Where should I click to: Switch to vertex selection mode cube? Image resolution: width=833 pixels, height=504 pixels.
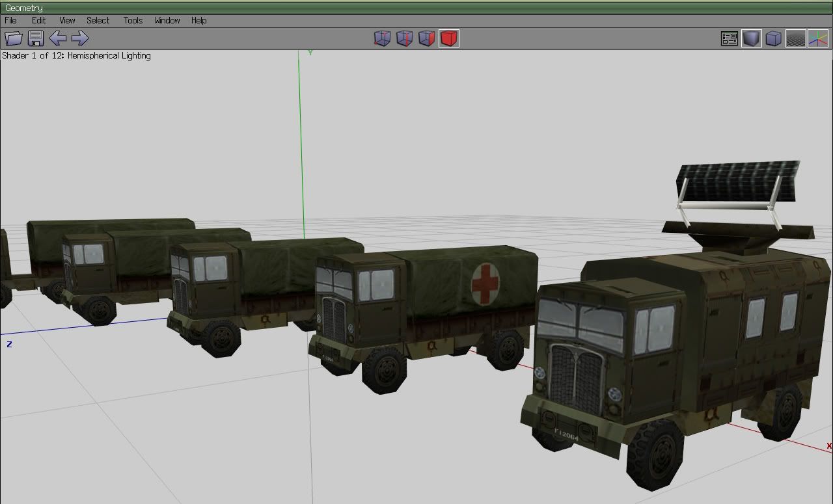(382, 38)
